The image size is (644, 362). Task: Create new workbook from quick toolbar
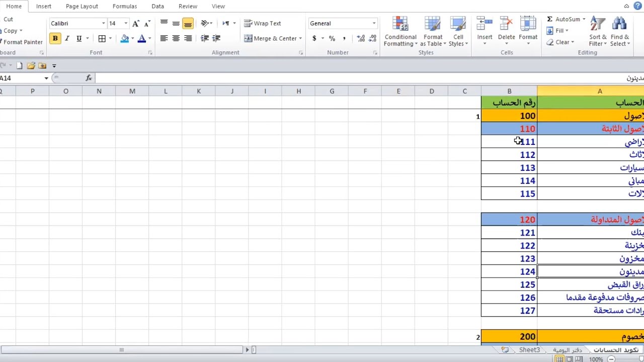tap(19, 65)
